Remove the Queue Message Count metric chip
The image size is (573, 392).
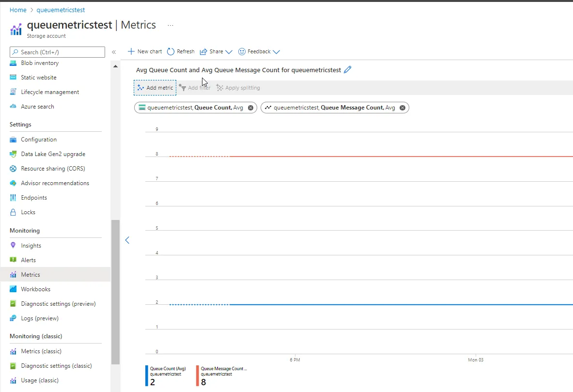pos(403,108)
